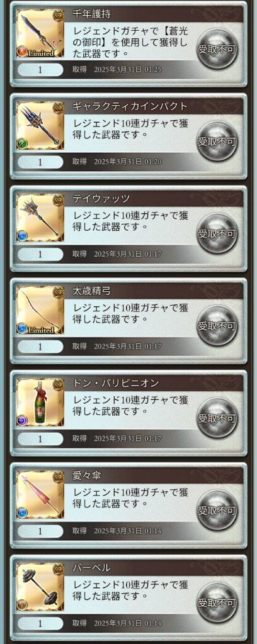Select the テイワァッツ axe weapon icon
The width and height of the screenshot is (257, 644).
point(40,218)
